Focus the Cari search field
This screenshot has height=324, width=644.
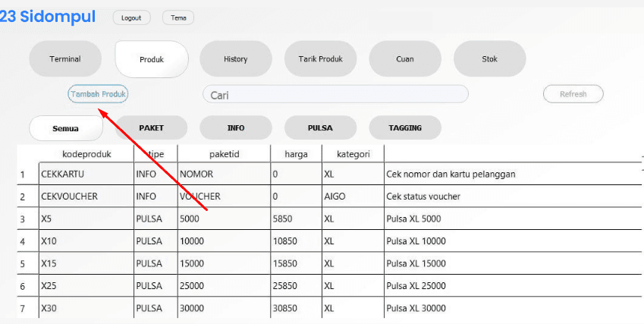[335, 95]
